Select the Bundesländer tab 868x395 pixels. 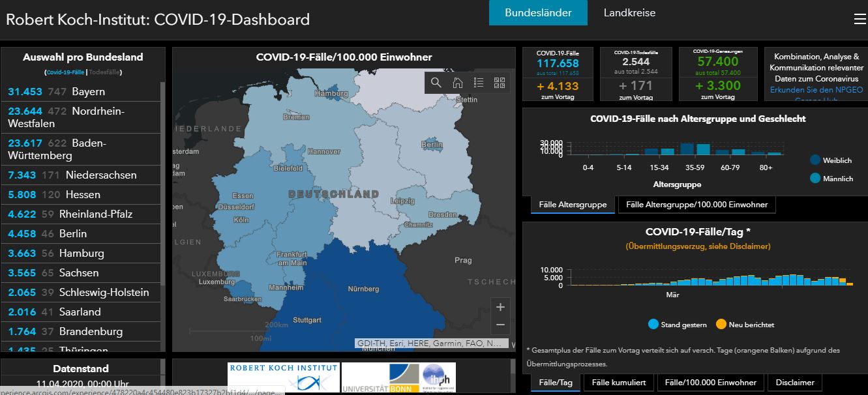(538, 12)
